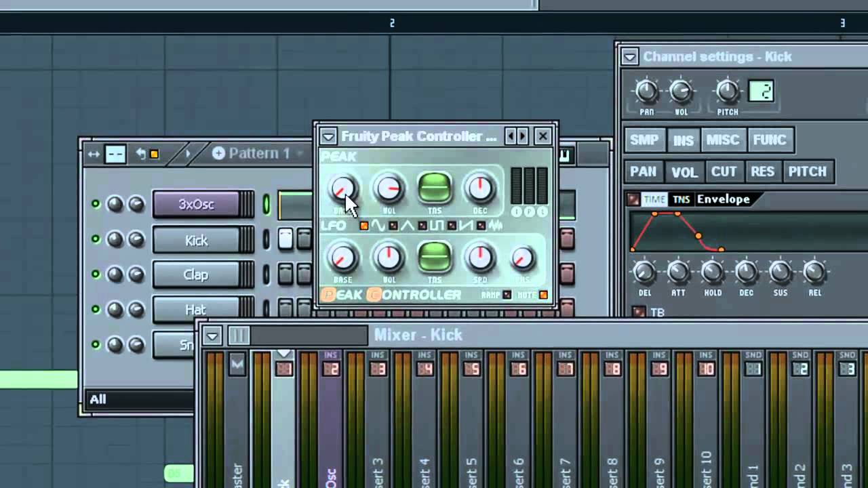Viewport: 868px width, 488px height.
Task: Set envelope mode to TNS
Action: [682, 199]
